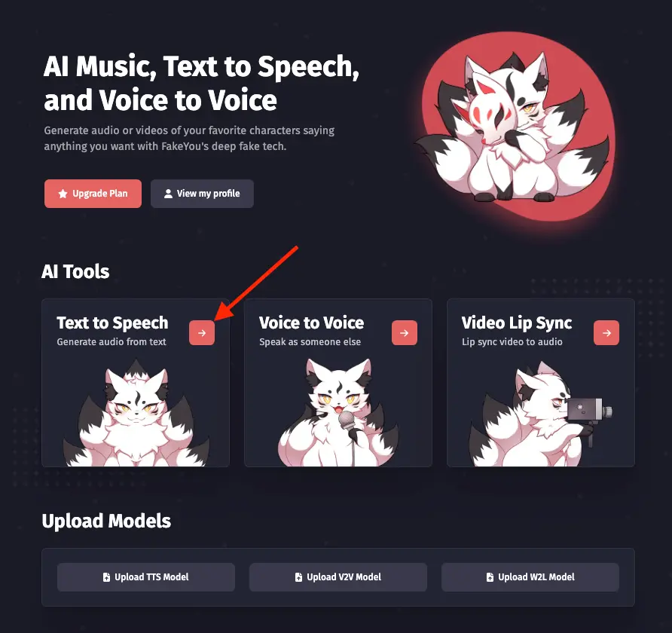
Task: Click the camera fox in Video Lip Sync card
Action: point(541,414)
